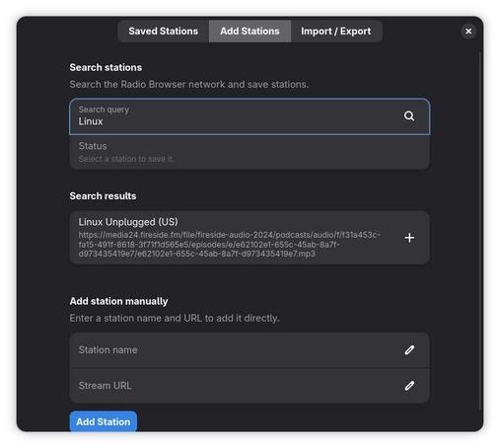
Task: Click the Status row message
Action: (x=250, y=152)
